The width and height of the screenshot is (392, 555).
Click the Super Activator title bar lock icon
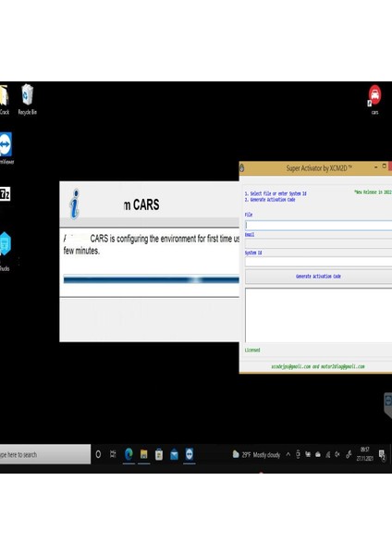[242, 167]
